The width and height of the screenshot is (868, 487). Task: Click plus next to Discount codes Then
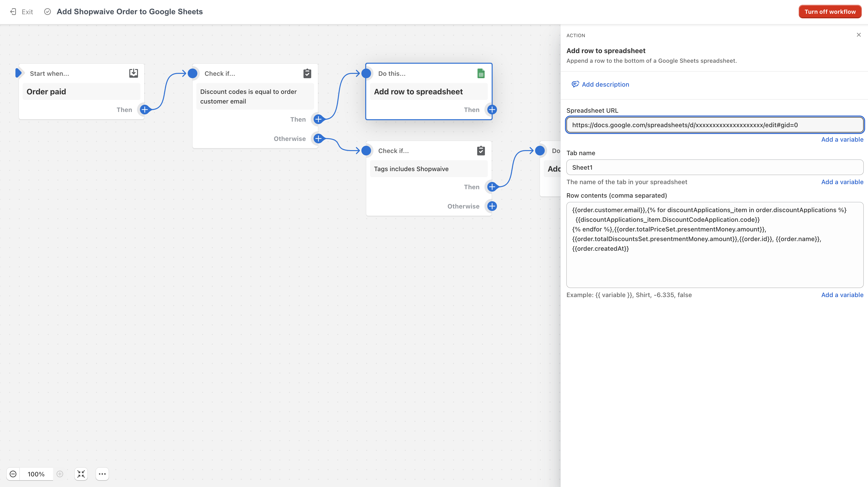[x=318, y=119]
